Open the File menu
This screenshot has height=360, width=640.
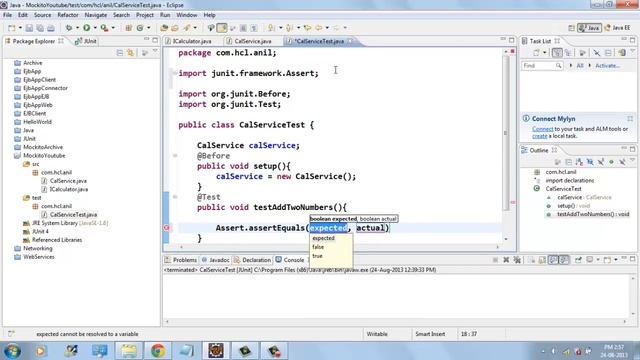coord(7,15)
